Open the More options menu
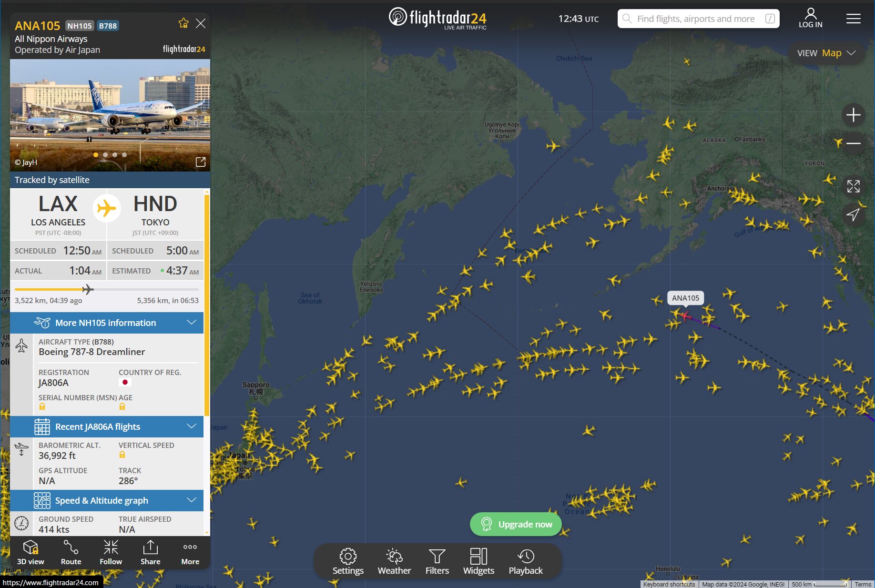875x588 pixels. pos(190,553)
